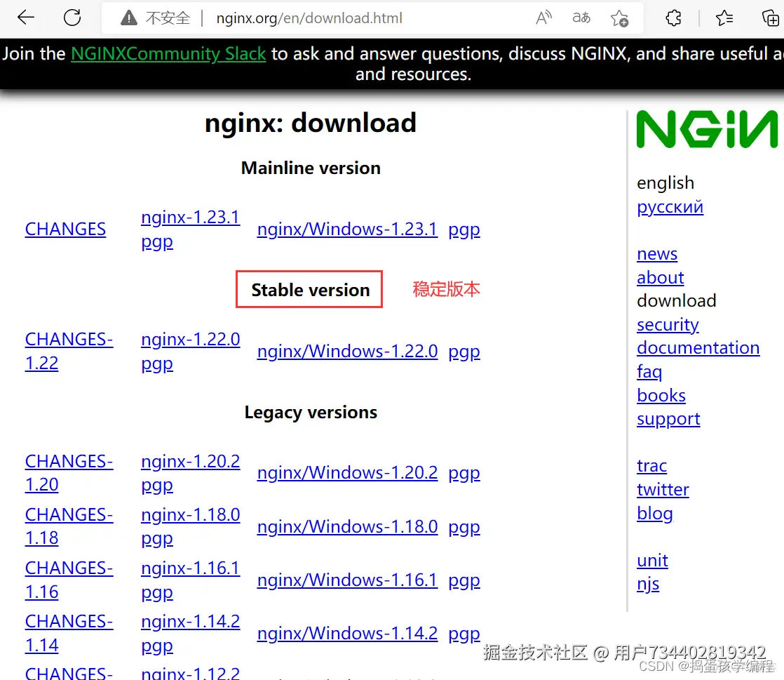Download nginx-1.18.0 source
The image size is (784, 680).
point(191,515)
